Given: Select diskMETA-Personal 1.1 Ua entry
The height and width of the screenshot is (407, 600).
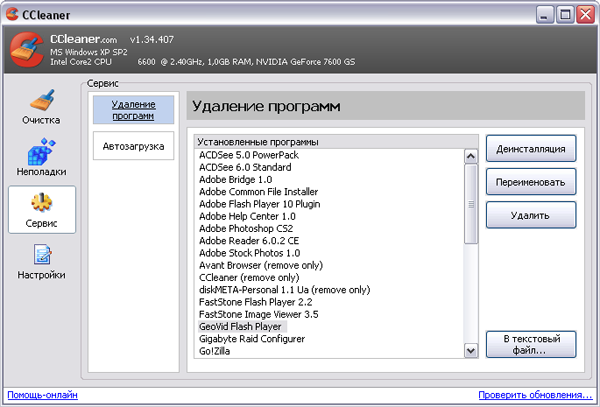Looking at the screenshot, I should click(x=284, y=290).
